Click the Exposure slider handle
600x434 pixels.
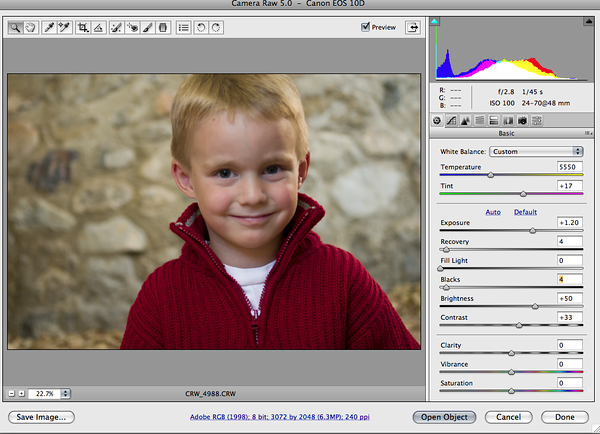tap(532, 230)
